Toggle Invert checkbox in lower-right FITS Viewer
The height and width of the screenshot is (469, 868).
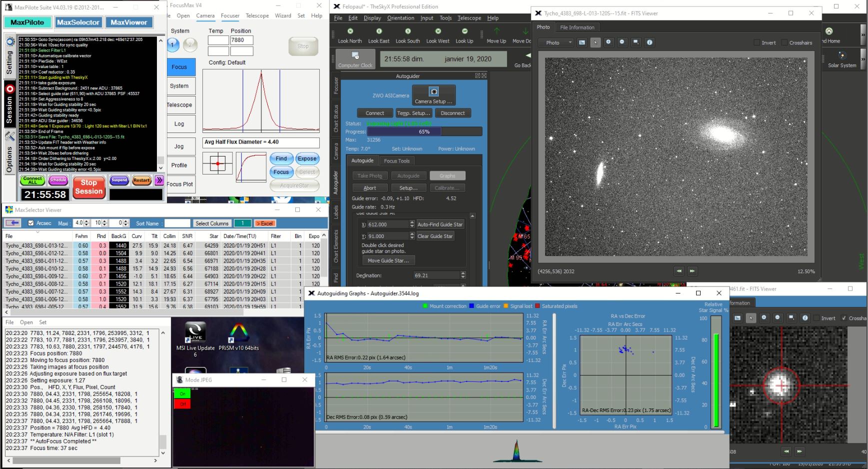816,318
